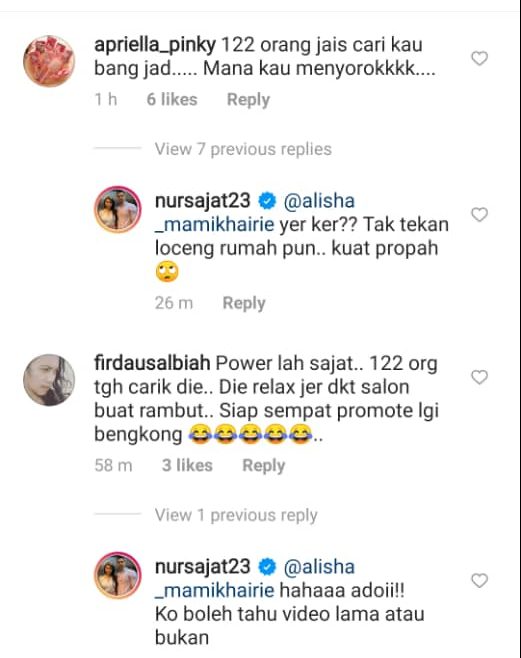Expand 'View 1 previous reply'
Screen dimensions: 521x658
tap(236, 515)
